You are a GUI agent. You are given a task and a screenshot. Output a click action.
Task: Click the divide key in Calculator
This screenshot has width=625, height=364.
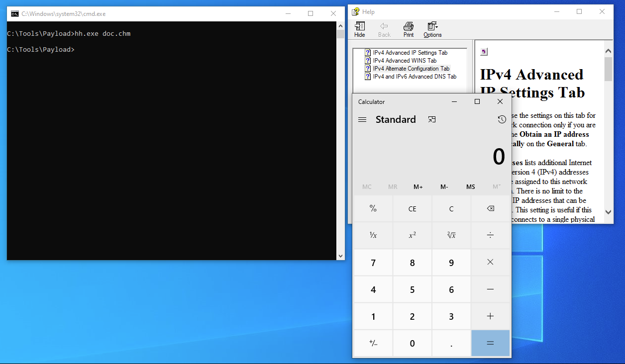pos(490,235)
